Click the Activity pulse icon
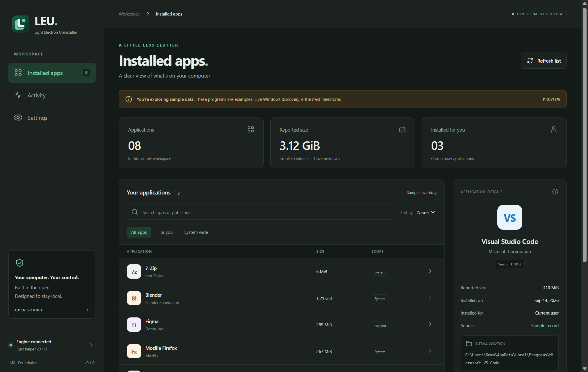The width and height of the screenshot is (588, 372). [18, 95]
